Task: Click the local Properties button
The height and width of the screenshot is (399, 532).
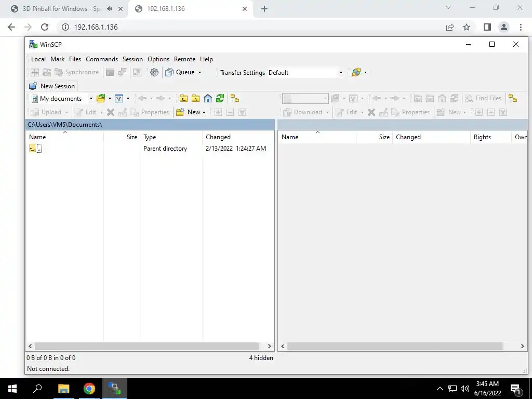Action: pyautogui.click(x=150, y=112)
